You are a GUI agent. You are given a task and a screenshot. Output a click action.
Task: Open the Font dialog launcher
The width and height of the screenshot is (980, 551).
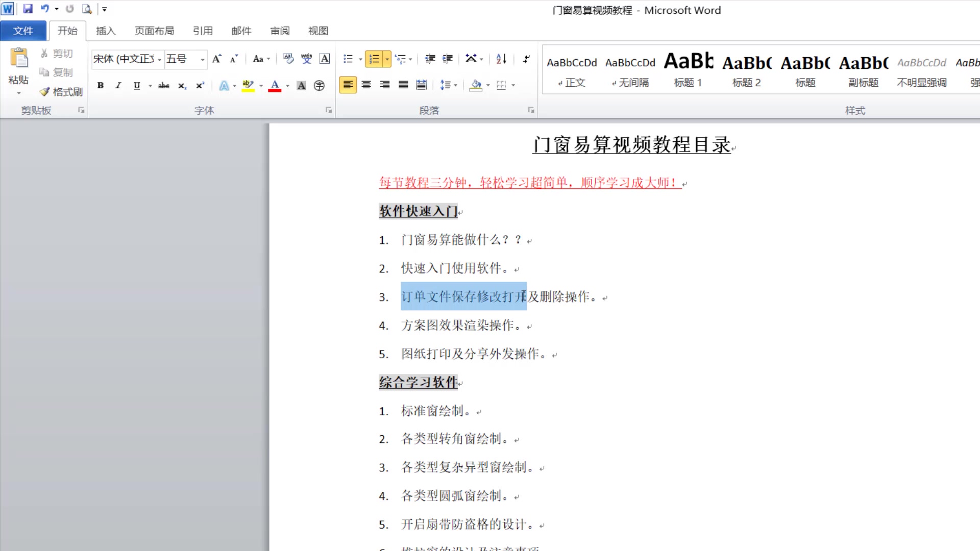(x=328, y=110)
